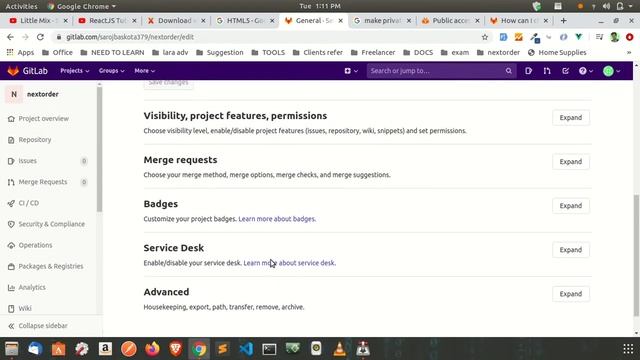
Task: Open the issues icon in GitLab top bar
Action: [x=528, y=71]
